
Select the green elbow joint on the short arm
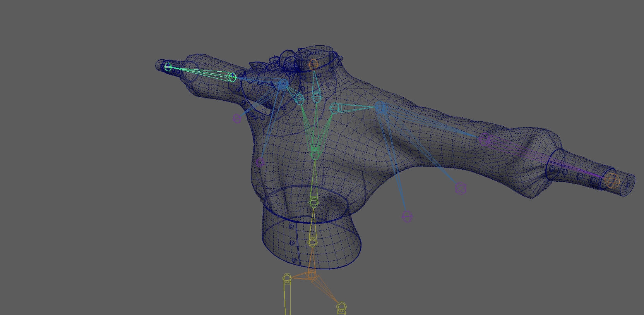[232, 77]
